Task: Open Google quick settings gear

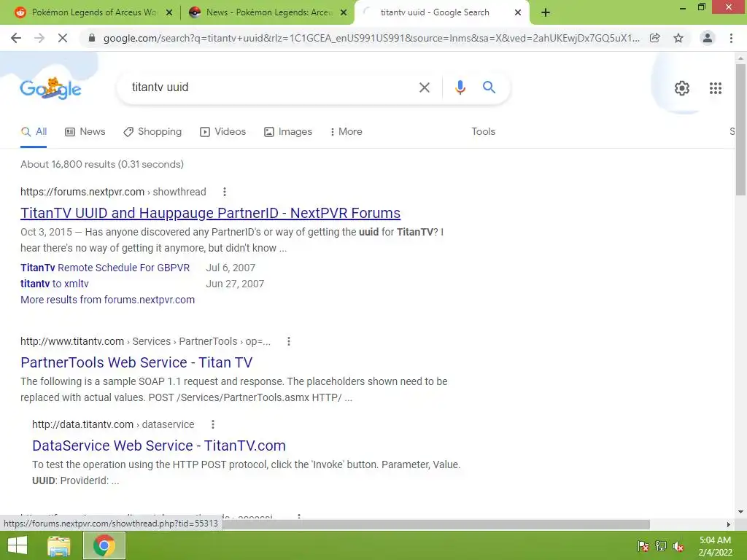Action: [682, 88]
